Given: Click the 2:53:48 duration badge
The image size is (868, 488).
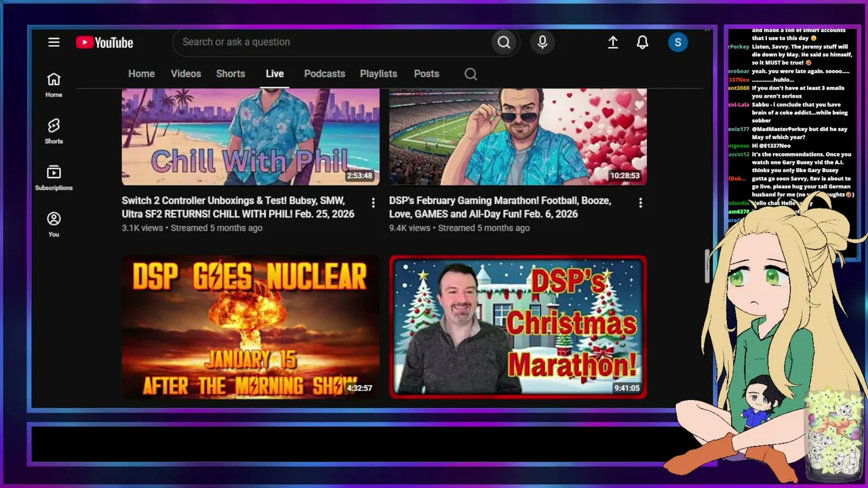Looking at the screenshot, I should (x=359, y=176).
